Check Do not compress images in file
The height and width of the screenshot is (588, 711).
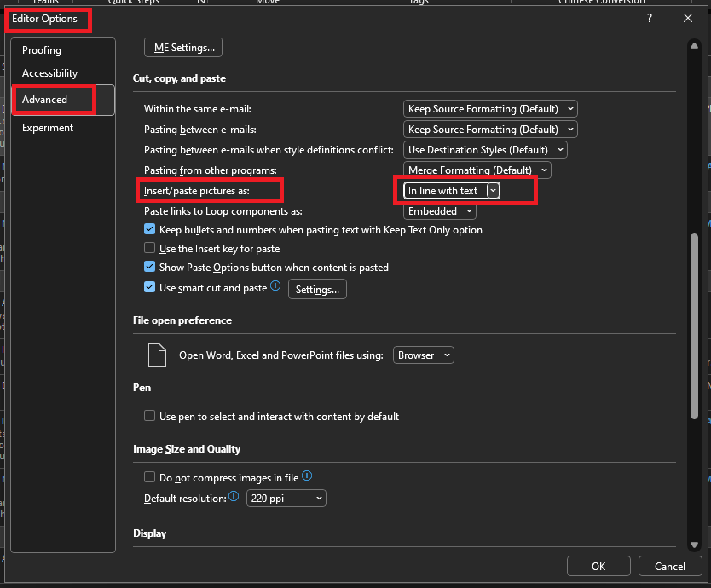pyautogui.click(x=150, y=477)
